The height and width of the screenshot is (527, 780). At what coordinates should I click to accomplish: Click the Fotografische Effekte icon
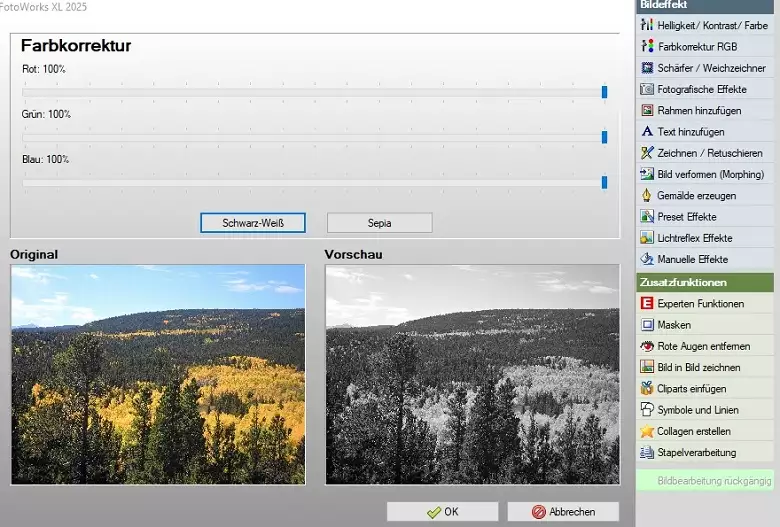click(647, 89)
